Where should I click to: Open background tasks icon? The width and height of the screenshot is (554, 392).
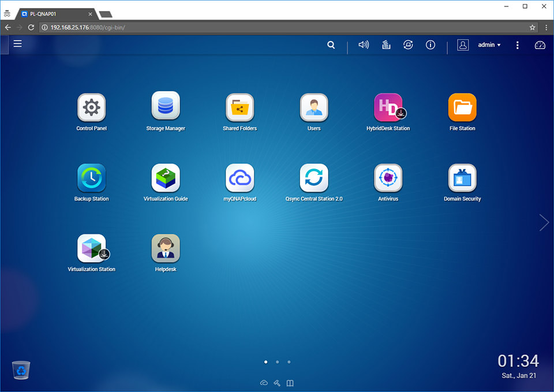tap(386, 44)
